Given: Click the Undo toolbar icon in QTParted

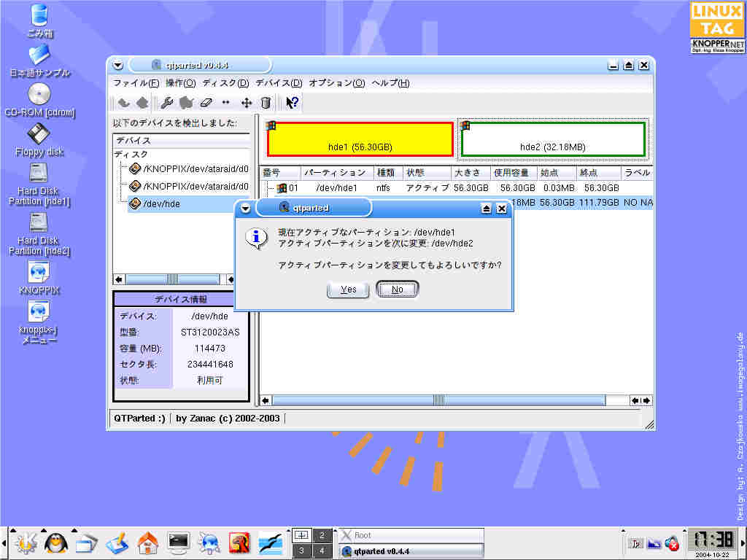Looking at the screenshot, I should (x=124, y=102).
